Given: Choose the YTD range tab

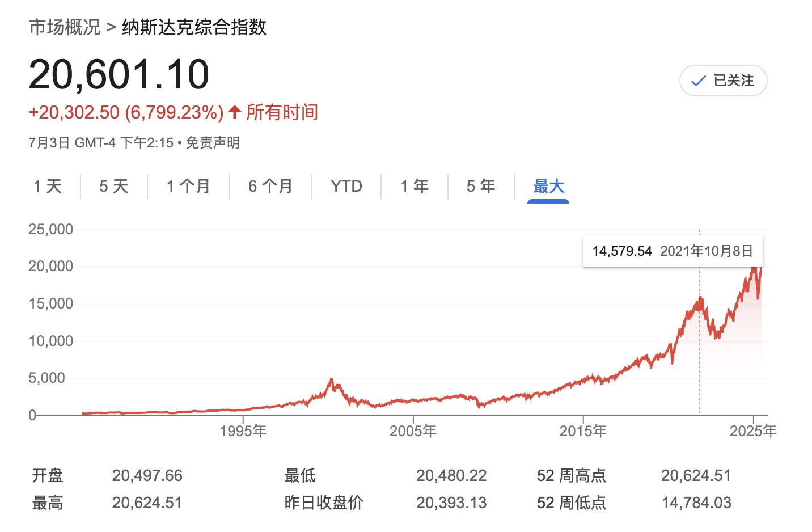Looking at the screenshot, I should click(x=346, y=186).
